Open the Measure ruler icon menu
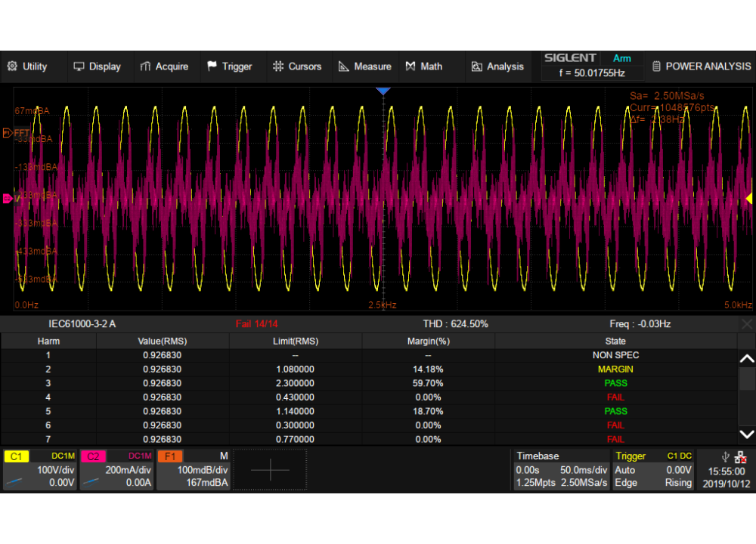 pos(344,66)
